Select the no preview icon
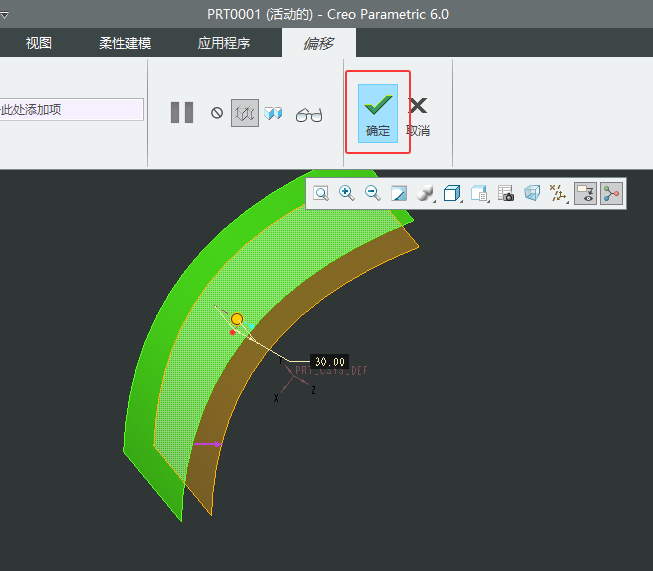Viewport: 653px width, 571px height. coord(217,113)
